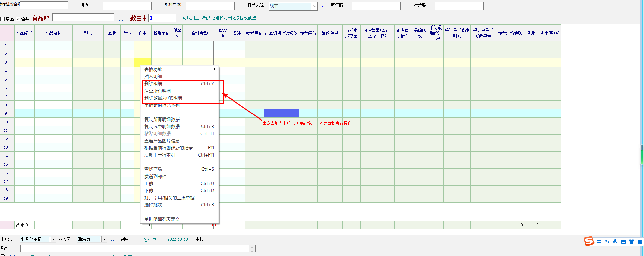Viewport: 644px width, 256px height.
Task: Toggle Sogou punctuation mode icon
Action: pos(607,242)
